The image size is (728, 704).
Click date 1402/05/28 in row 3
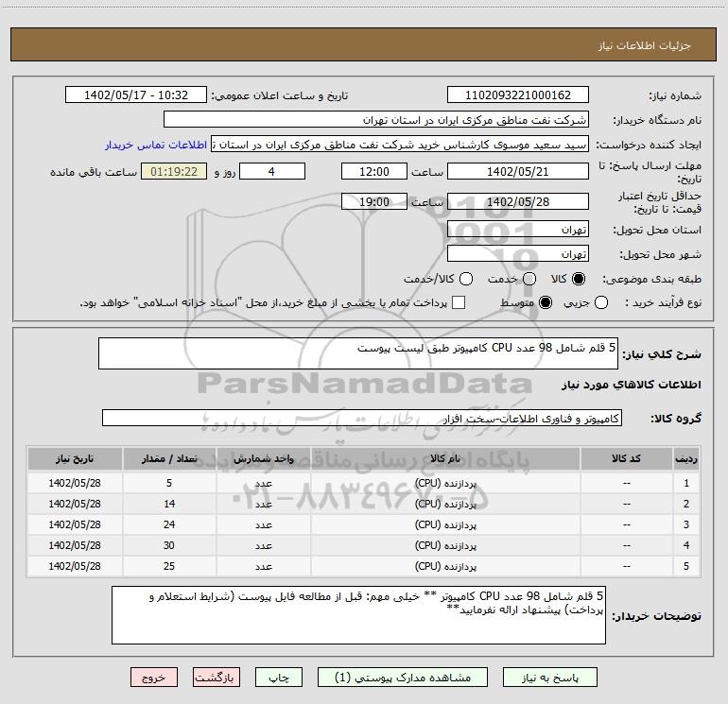[x=75, y=524]
